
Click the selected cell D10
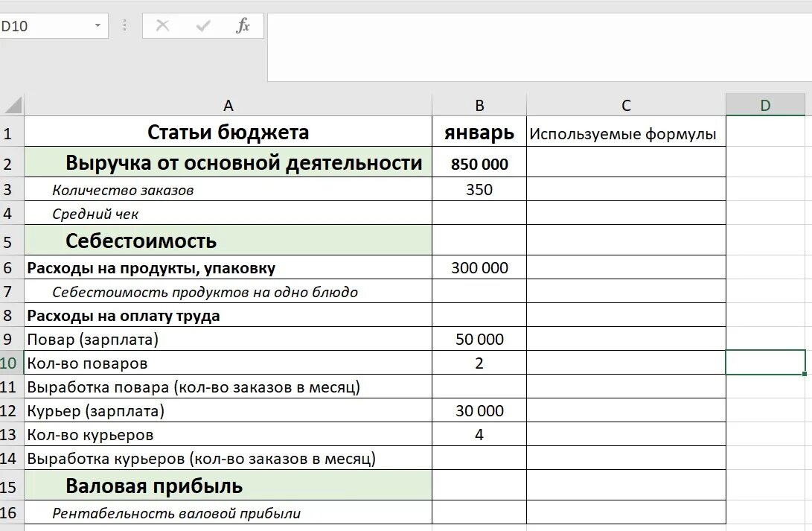(765, 362)
